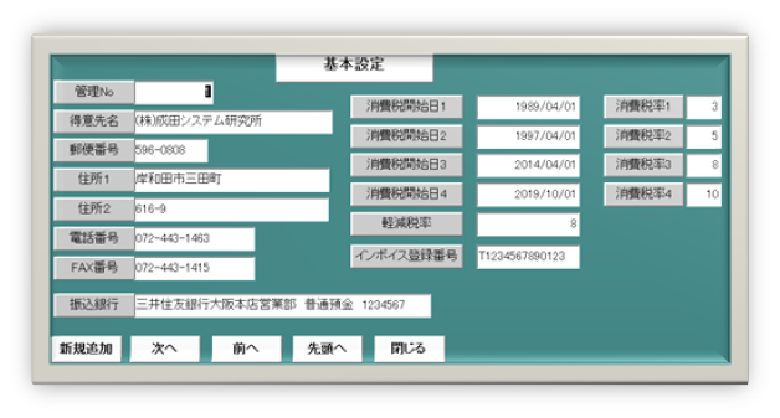This screenshot has height=418, width=780.
Task: Select the インボイス登録番号 field
Action: click(528, 257)
